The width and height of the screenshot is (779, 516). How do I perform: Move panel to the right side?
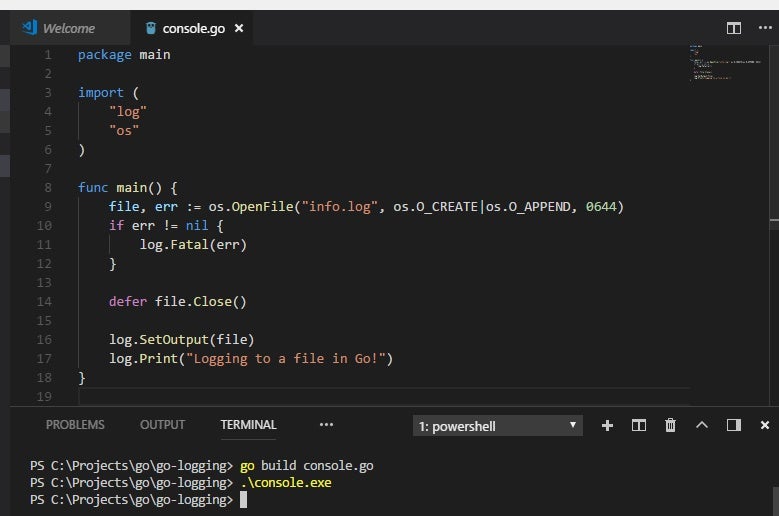734,425
